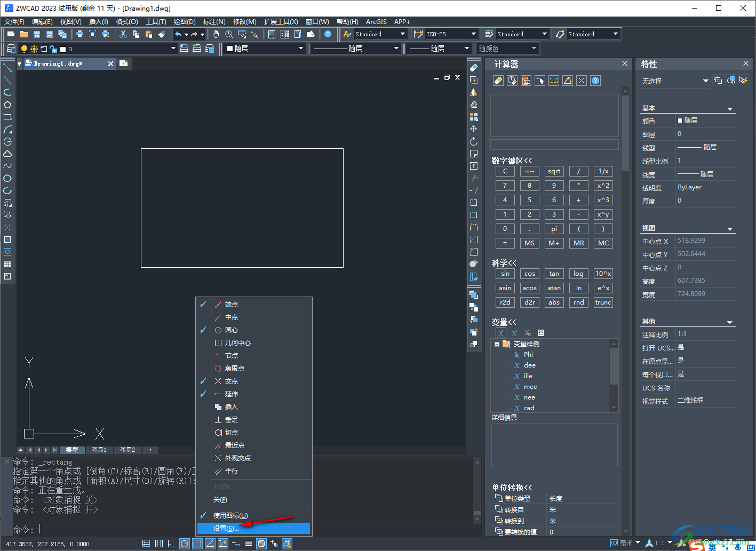The image size is (756, 551).
Task: Open the color 随层 dropdown
Action: (x=264, y=49)
